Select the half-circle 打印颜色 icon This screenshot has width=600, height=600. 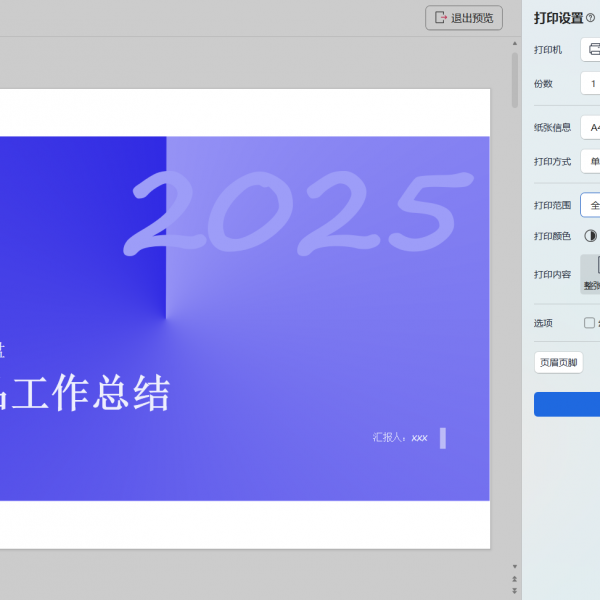pos(590,236)
